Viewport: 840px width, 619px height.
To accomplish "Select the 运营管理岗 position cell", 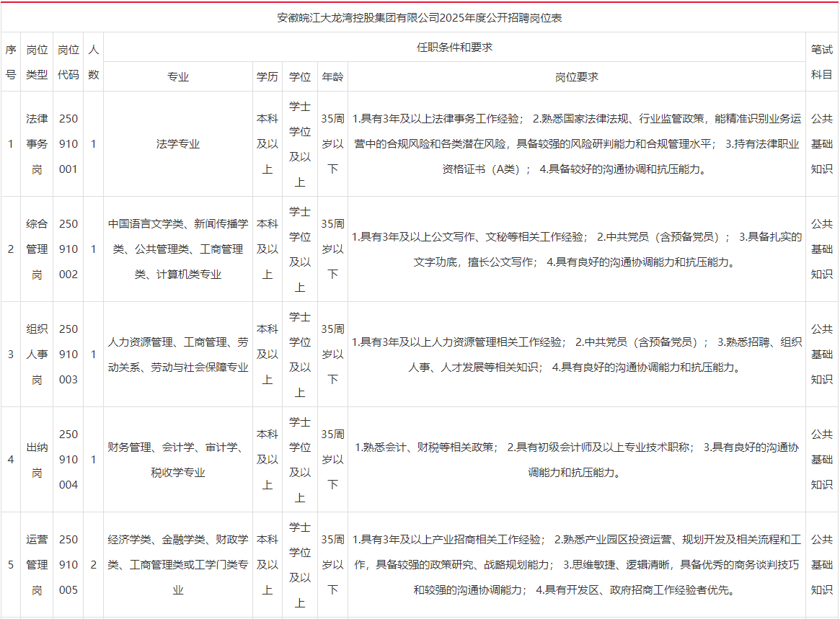I will [37, 564].
